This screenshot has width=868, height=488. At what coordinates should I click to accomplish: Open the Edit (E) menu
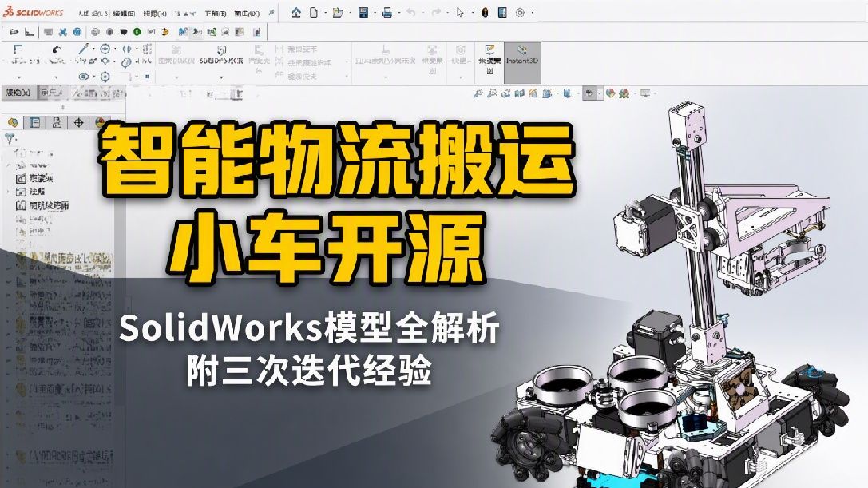124,13
